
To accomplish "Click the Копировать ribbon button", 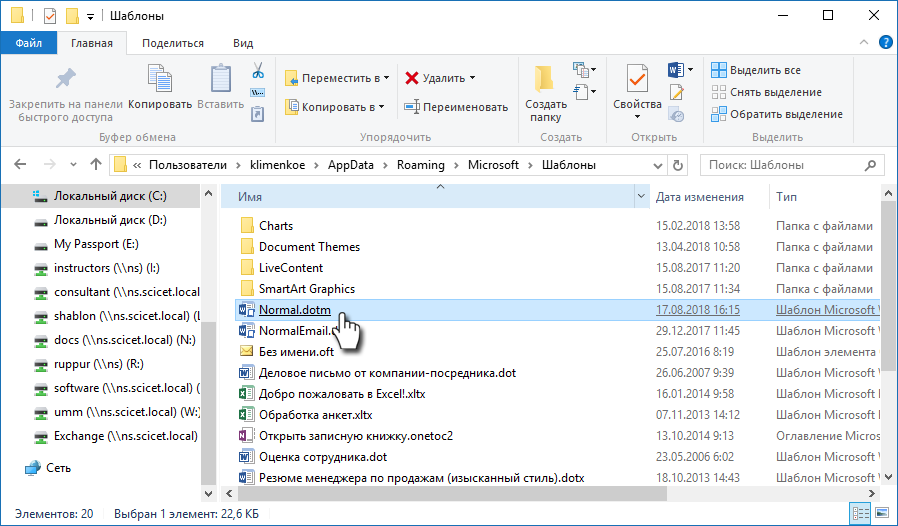I will (160, 87).
